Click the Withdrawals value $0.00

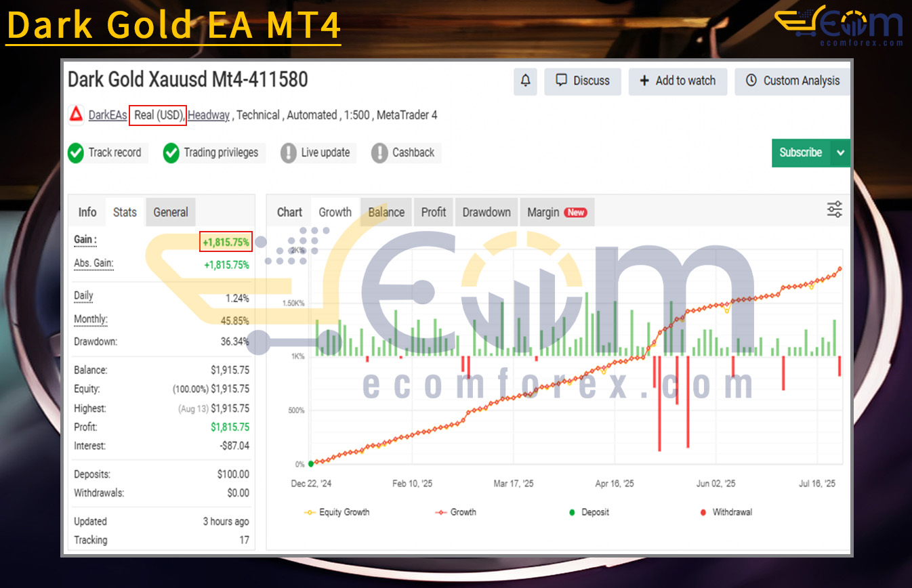238,493
